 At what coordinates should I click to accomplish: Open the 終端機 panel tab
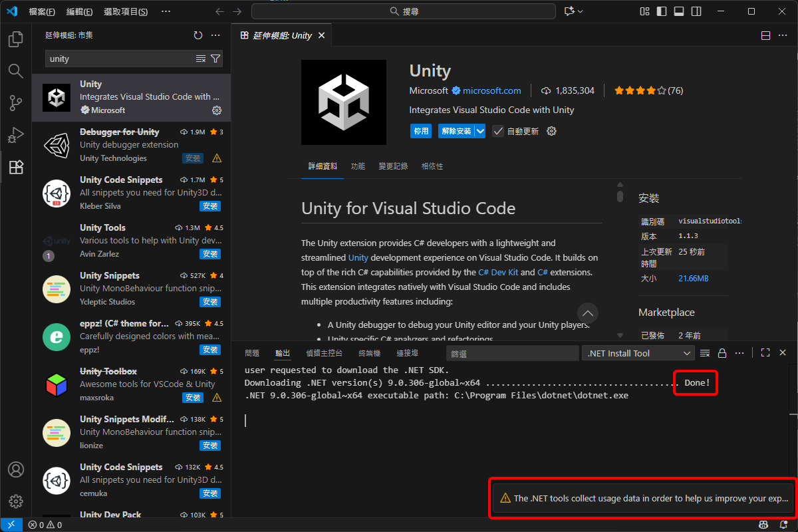pos(369,353)
